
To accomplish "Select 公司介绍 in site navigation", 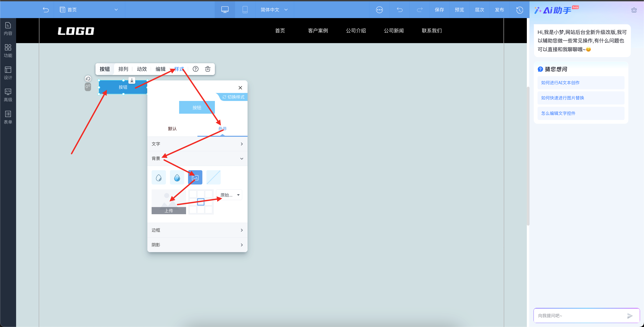I will coord(356,30).
